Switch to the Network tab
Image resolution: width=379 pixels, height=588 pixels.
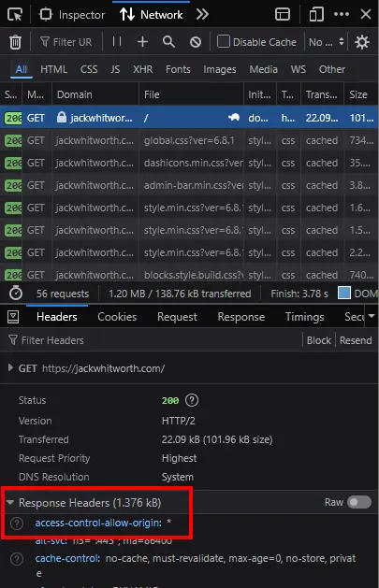tap(151, 15)
